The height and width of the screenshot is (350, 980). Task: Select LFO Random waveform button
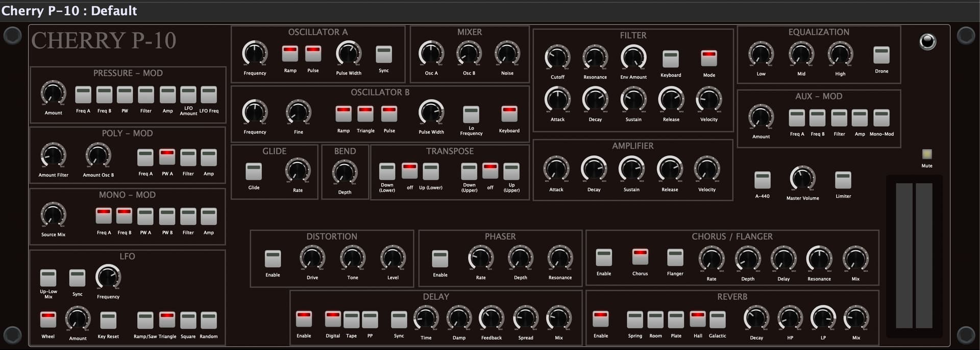click(208, 320)
